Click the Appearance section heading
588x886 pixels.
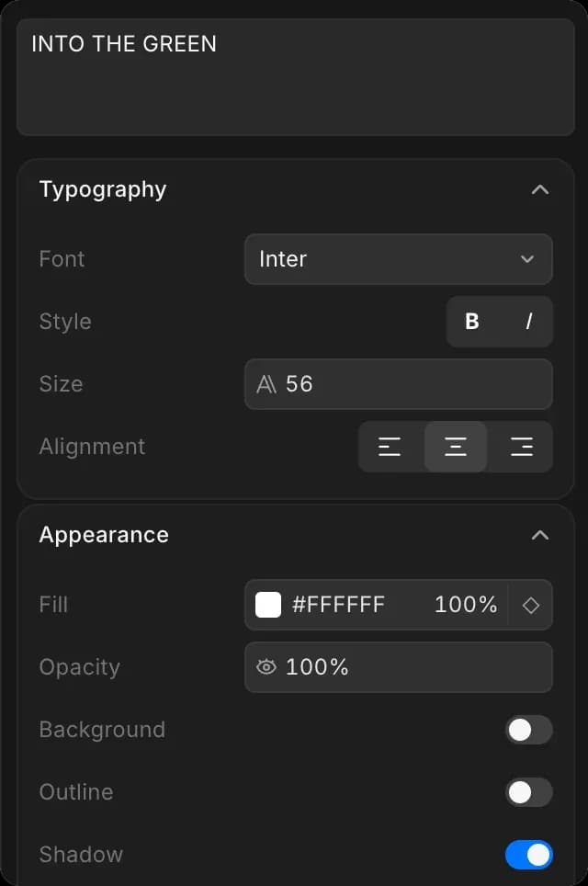[x=104, y=535]
